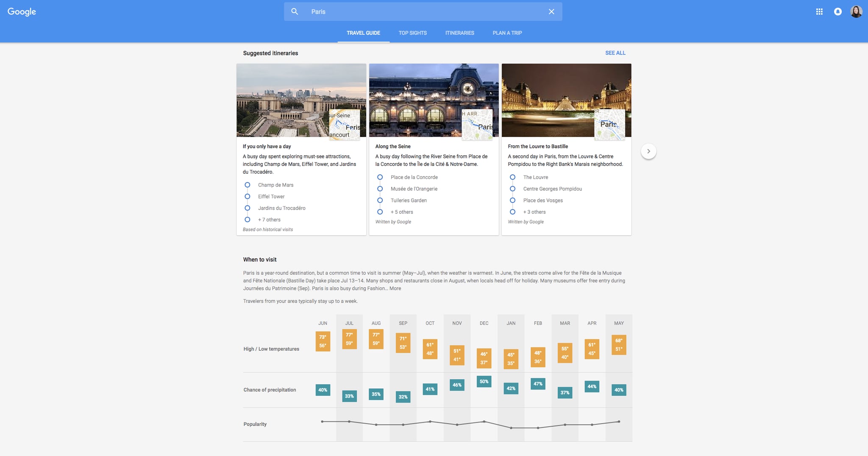Select the Eiffel Tower stop
This screenshot has height=456, width=868.
[271, 196]
